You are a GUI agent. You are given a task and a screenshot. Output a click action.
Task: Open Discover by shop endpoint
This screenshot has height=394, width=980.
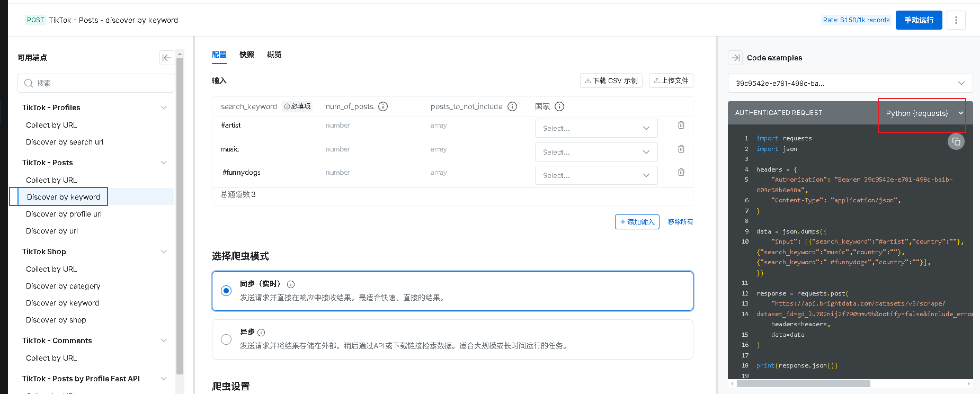point(56,320)
